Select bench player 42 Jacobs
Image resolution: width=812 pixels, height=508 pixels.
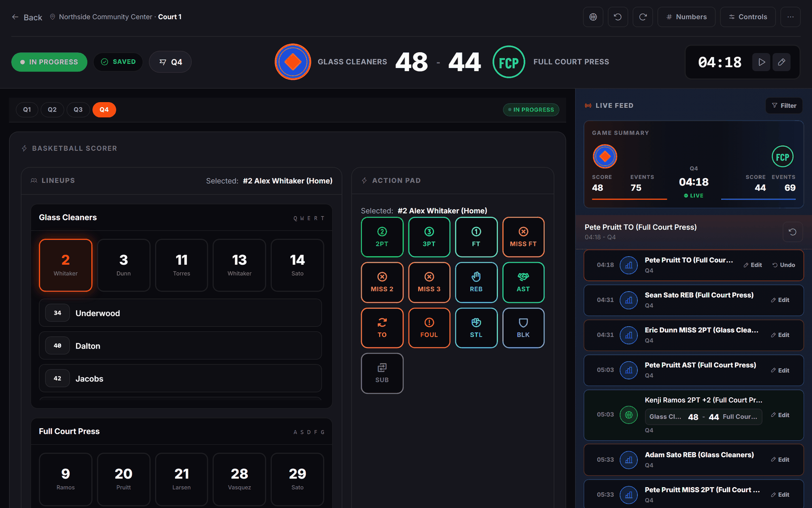coord(180,378)
